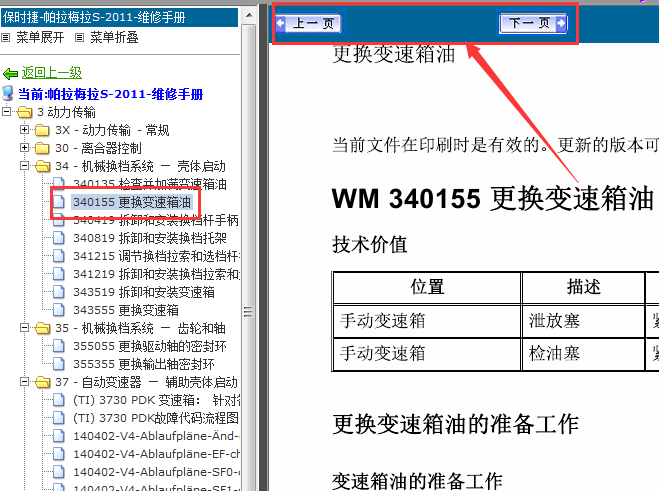Expand 3X - 动力传输 - 常规 folder

24,129
